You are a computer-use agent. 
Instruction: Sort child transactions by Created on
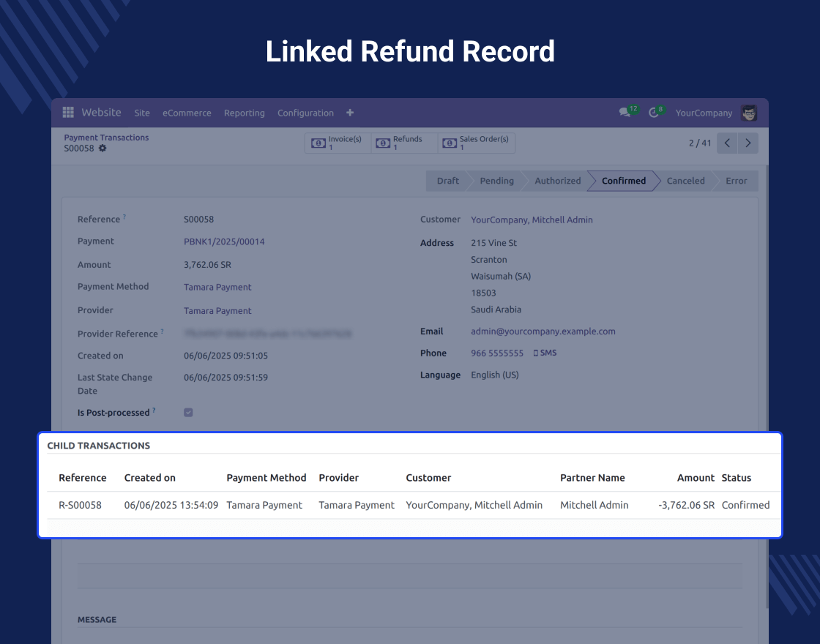click(x=149, y=478)
